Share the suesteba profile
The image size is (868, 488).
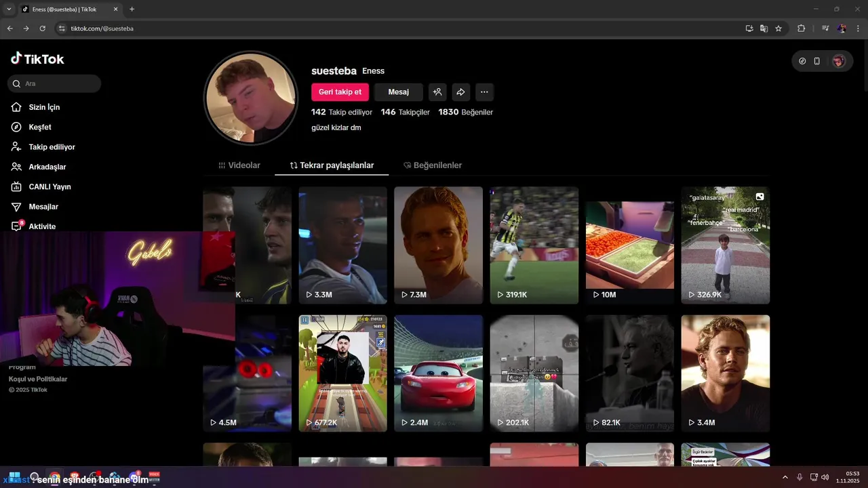tap(460, 92)
